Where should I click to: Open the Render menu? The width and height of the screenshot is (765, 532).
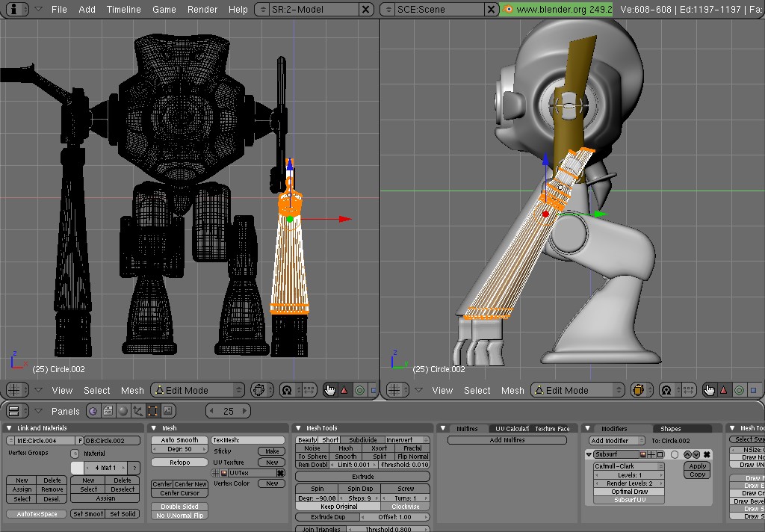coord(202,9)
